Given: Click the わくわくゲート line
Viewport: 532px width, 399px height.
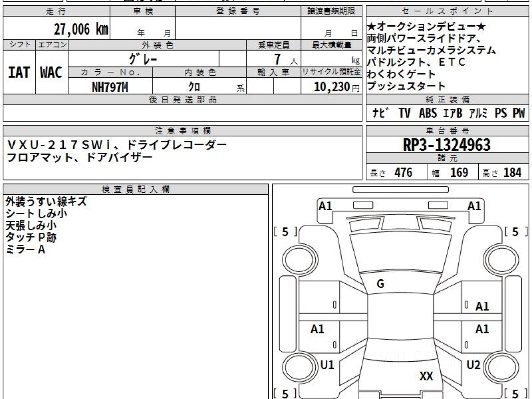Looking at the screenshot, I should 402,74.
